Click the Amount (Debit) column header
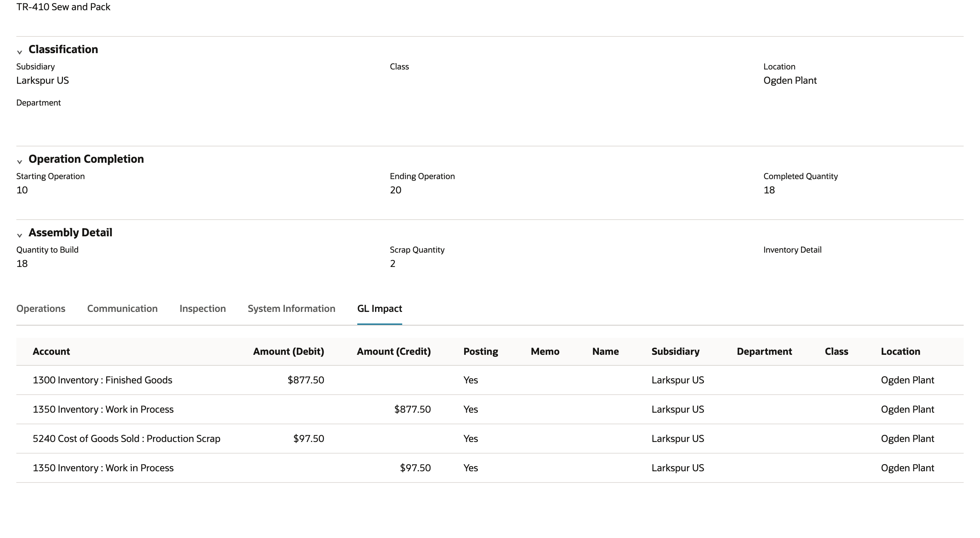The width and height of the screenshot is (980, 538). (x=289, y=351)
